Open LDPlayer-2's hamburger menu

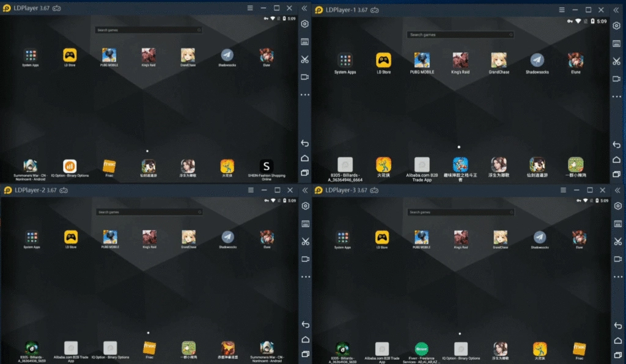(x=250, y=190)
